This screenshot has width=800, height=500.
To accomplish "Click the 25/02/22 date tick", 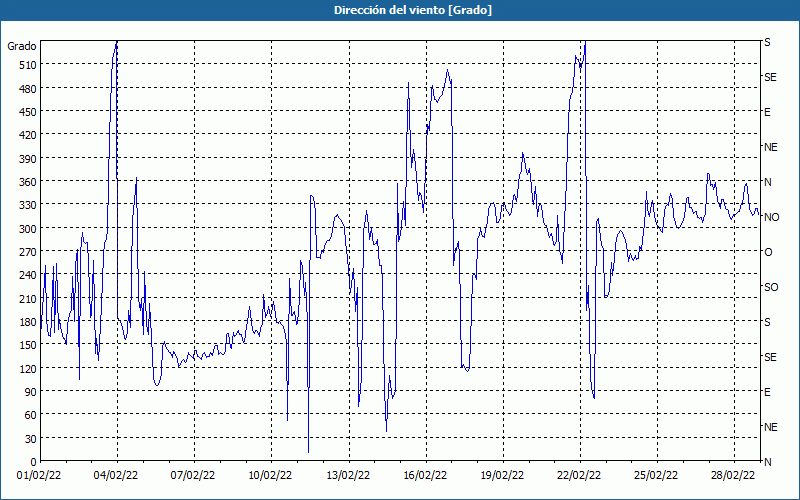I will point(656,476).
